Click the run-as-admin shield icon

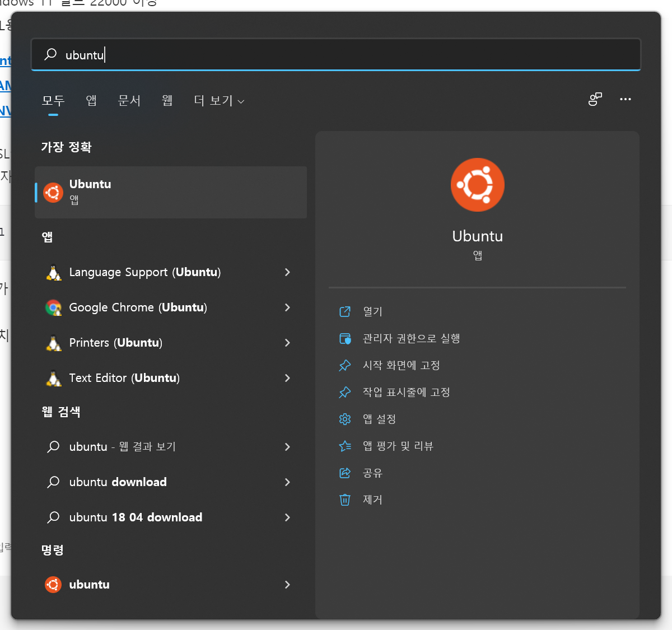pos(345,338)
